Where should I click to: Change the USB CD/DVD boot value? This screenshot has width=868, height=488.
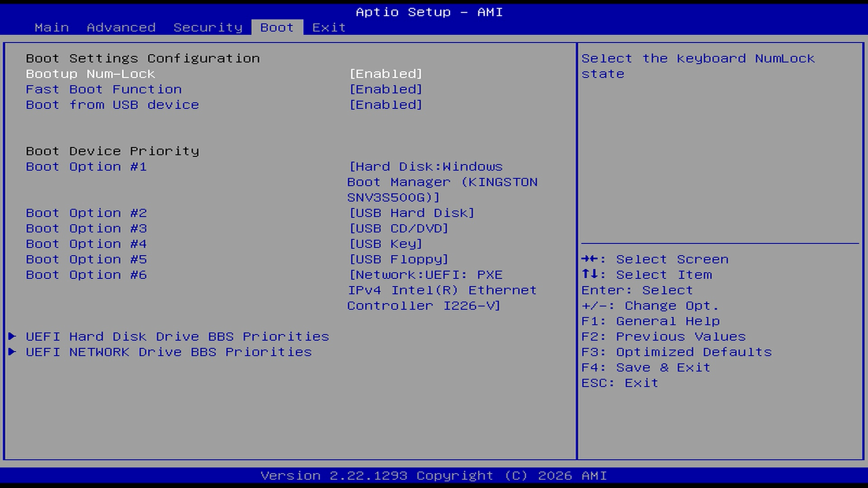click(399, 228)
